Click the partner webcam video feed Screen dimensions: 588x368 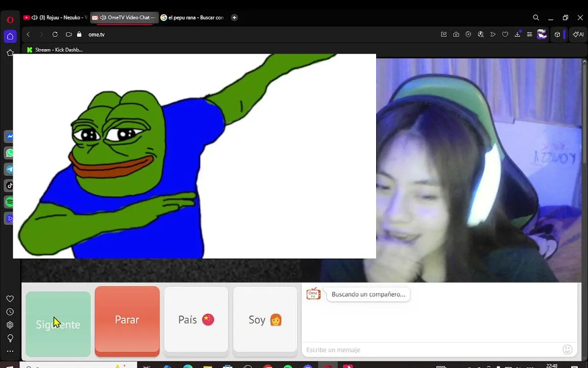tap(479, 170)
